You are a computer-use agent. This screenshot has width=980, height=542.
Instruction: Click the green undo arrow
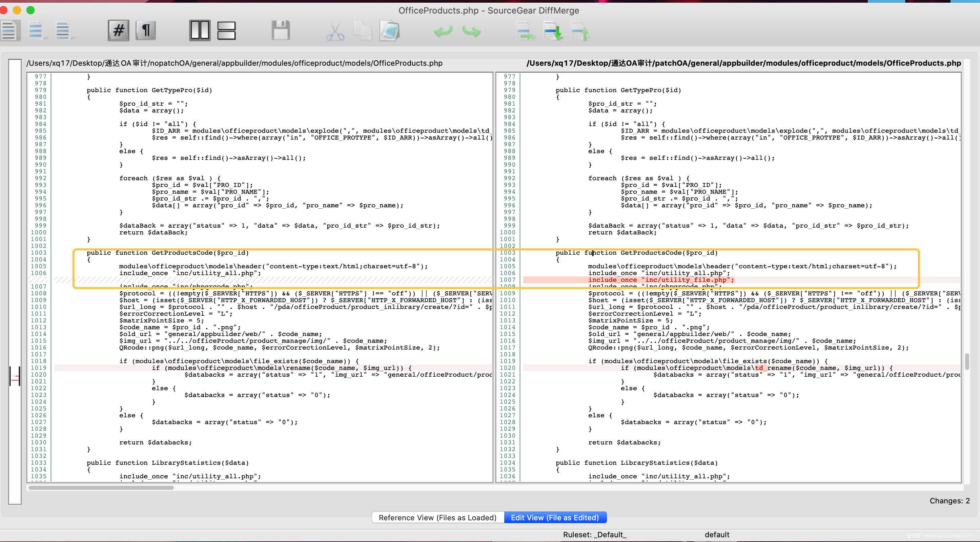(x=443, y=31)
